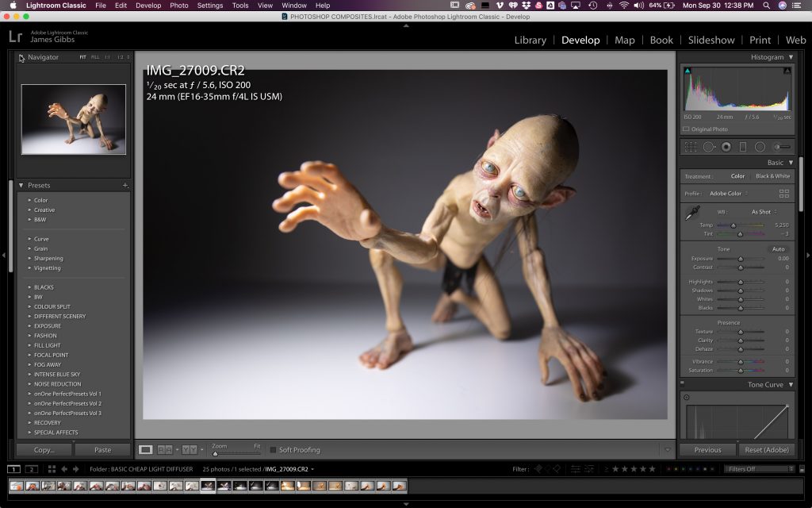Click the Zoom slider in toolbar

235,453
